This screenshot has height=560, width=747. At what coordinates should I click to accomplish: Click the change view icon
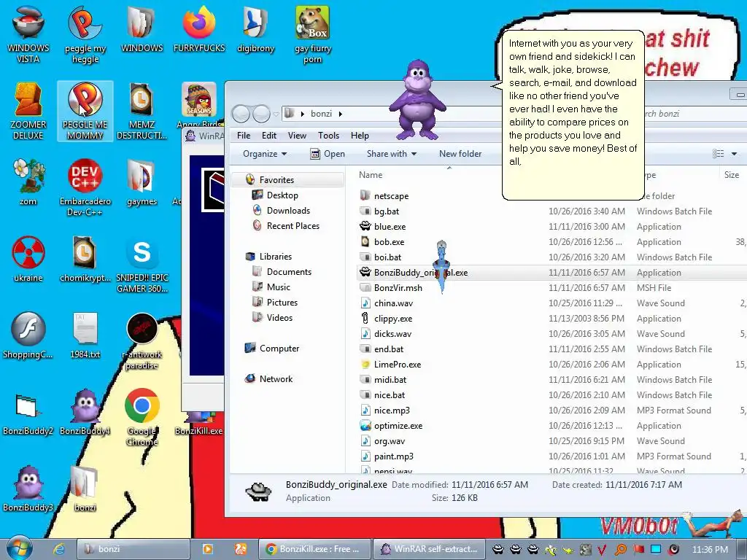pos(718,153)
